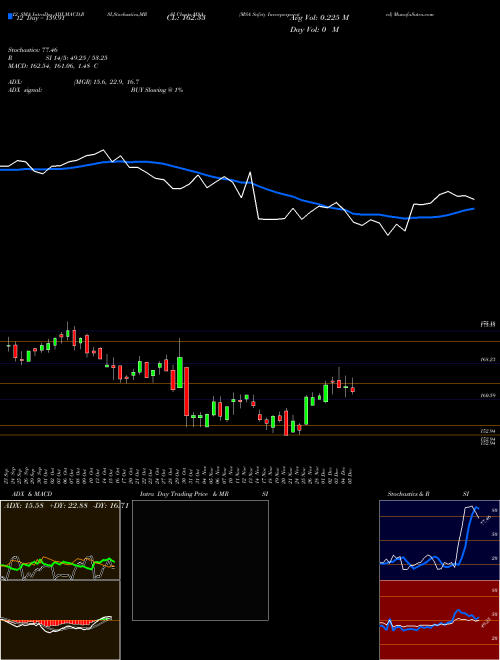
Task: Click the 'Stochastics & R' panel heading
Action: pos(409,494)
